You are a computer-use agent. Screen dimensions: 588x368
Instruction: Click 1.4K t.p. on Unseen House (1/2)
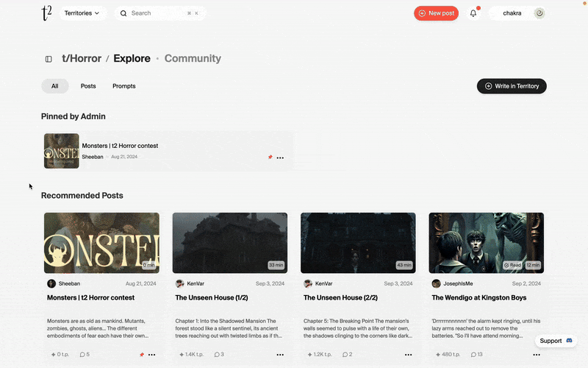(191, 355)
